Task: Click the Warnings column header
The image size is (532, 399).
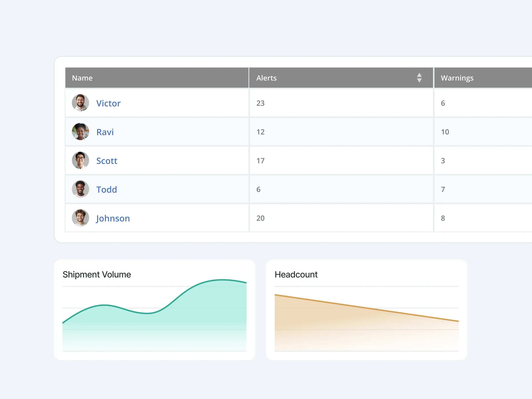Action: pos(457,78)
